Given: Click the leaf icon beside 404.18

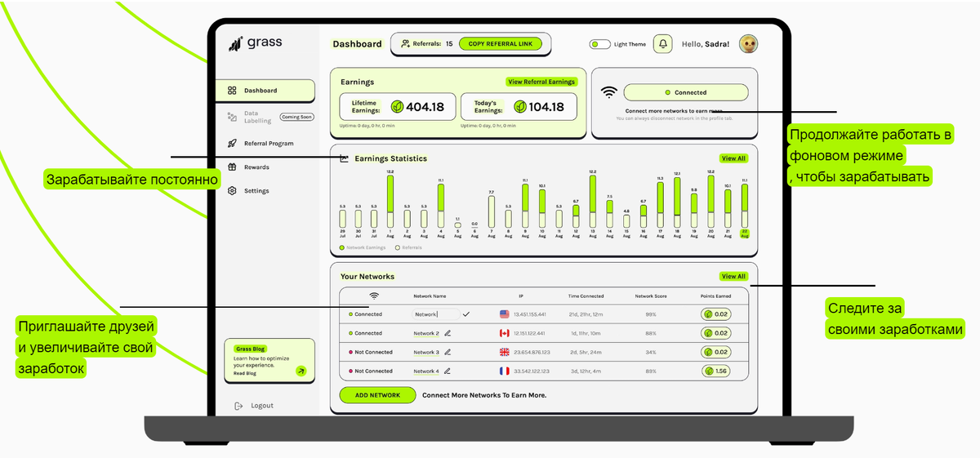Looking at the screenshot, I should 397,107.
